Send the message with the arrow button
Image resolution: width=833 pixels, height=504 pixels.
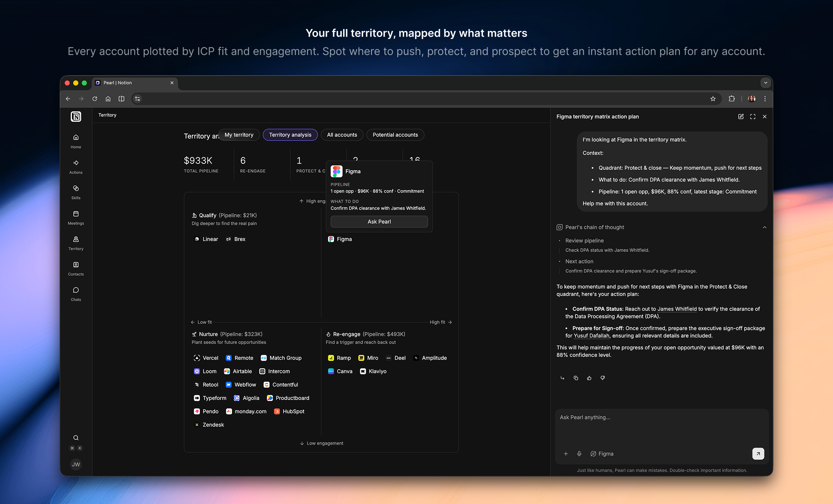[x=758, y=454]
